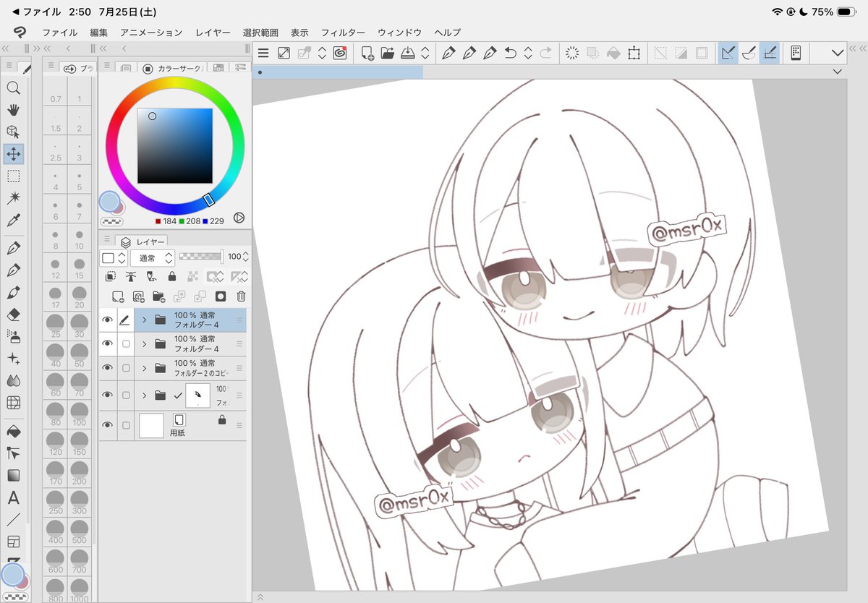Check the box beside フォルダー 2 のコピー layer
868x603 pixels.
click(x=126, y=368)
